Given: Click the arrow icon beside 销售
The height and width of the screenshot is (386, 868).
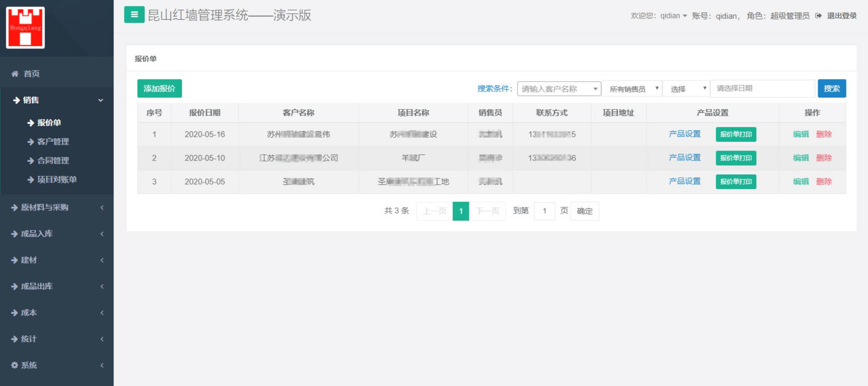Looking at the screenshot, I should [16, 100].
